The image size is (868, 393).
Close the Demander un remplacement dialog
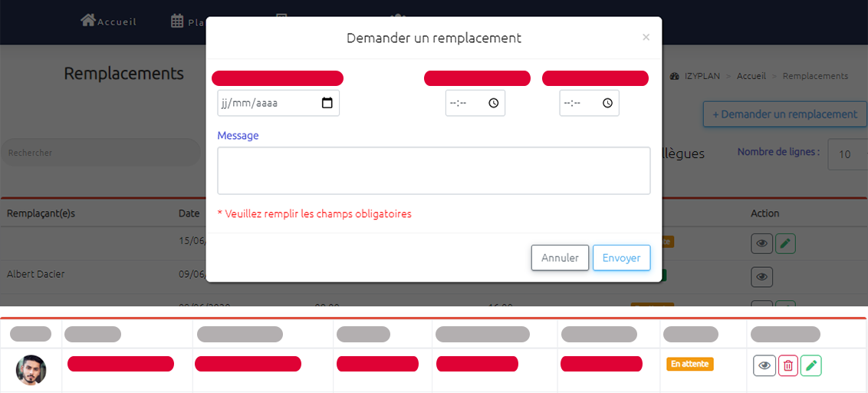pos(646,37)
